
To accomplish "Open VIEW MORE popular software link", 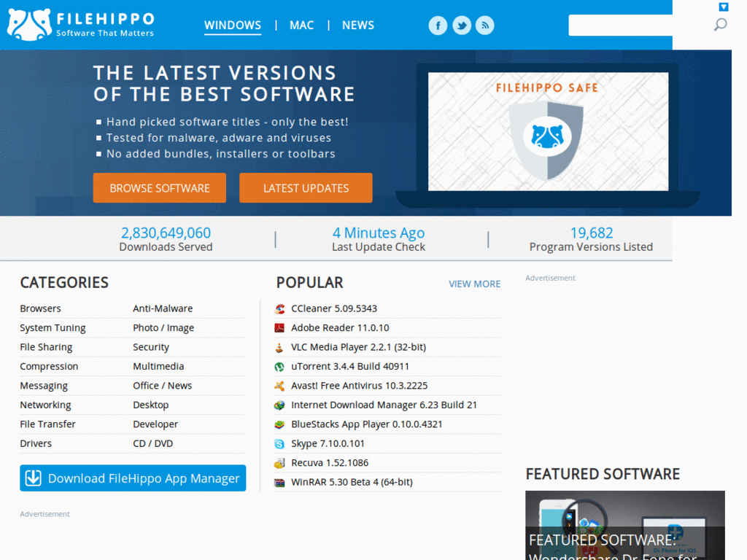I will tap(474, 284).
